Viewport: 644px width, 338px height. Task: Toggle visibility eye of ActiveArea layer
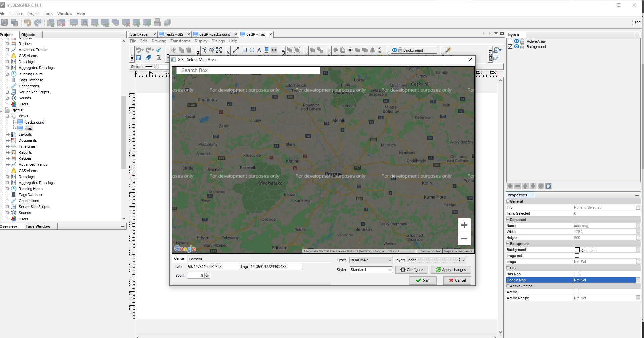click(x=516, y=41)
